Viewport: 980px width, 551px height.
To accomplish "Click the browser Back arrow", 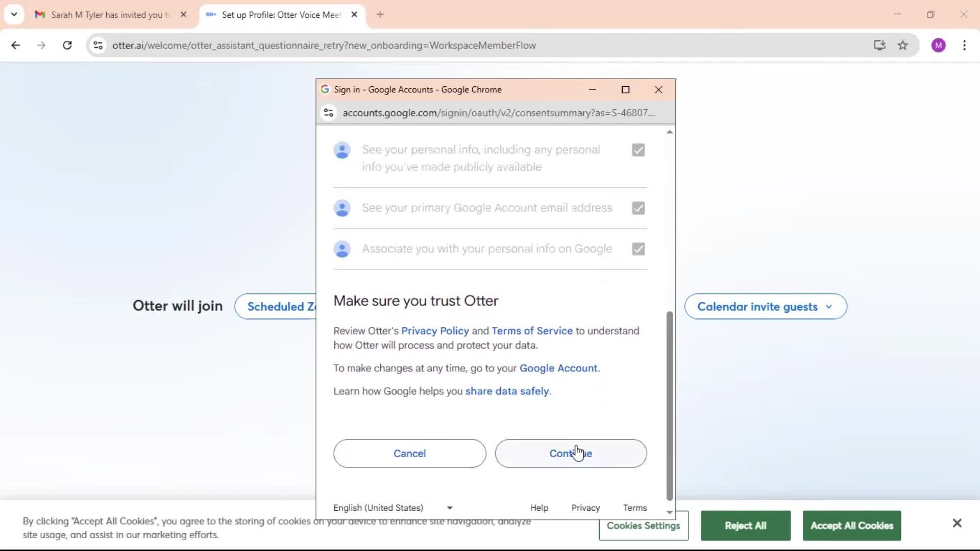I will pyautogui.click(x=16, y=45).
